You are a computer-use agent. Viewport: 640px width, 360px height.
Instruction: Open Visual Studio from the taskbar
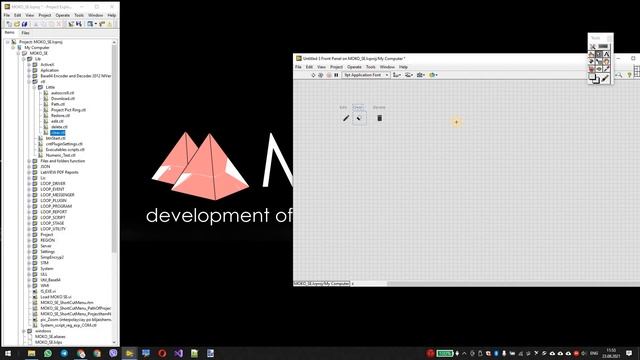pyautogui.click(x=178, y=353)
